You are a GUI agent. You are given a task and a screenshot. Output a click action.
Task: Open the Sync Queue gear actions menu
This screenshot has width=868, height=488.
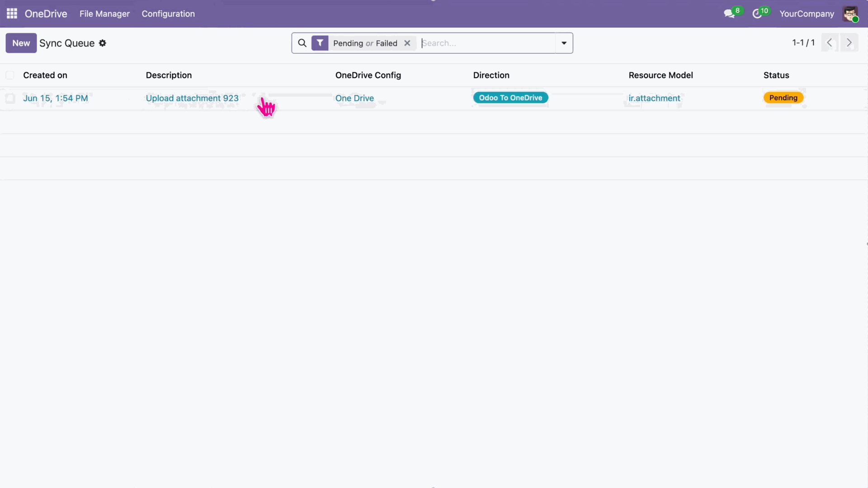pyautogui.click(x=103, y=43)
